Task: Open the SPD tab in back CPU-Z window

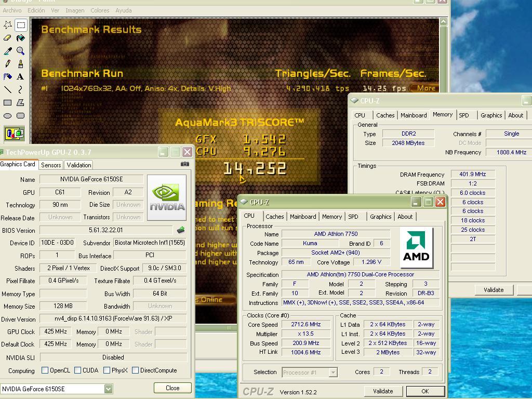Action: (x=464, y=115)
